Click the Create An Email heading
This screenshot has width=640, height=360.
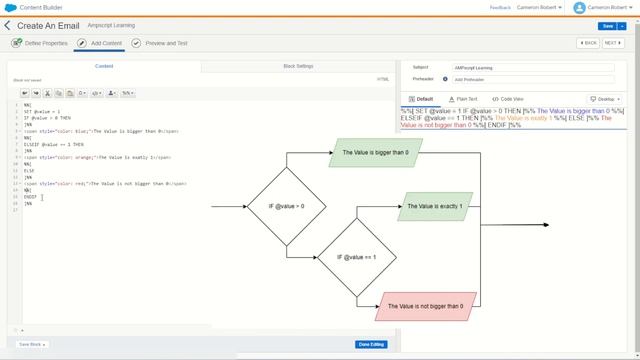[x=48, y=26]
